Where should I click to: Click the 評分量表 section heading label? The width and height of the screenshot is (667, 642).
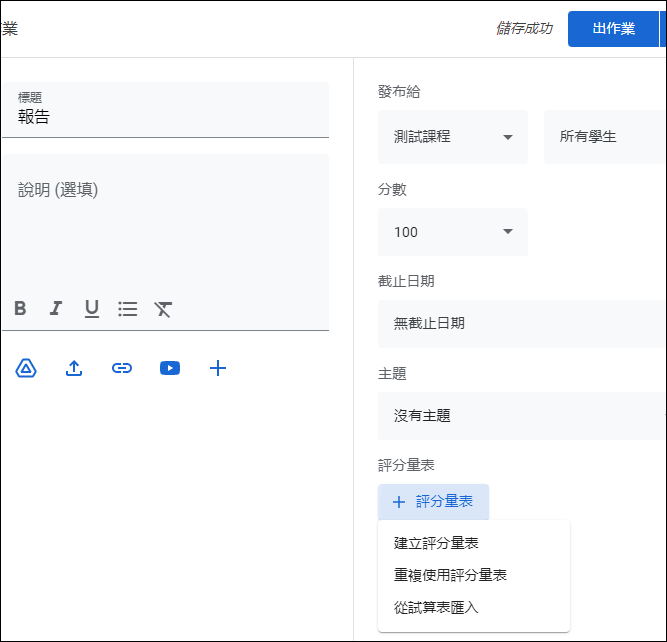pyautogui.click(x=406, y=465)
